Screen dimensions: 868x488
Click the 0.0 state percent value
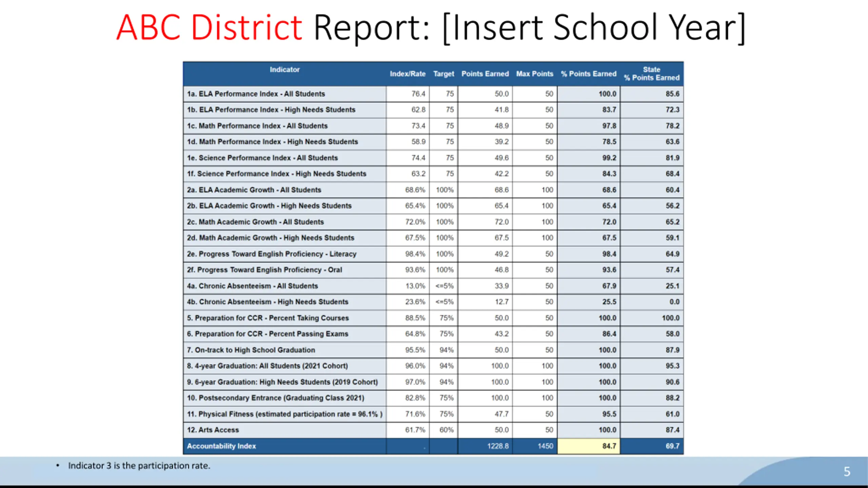tap(674, 302)
